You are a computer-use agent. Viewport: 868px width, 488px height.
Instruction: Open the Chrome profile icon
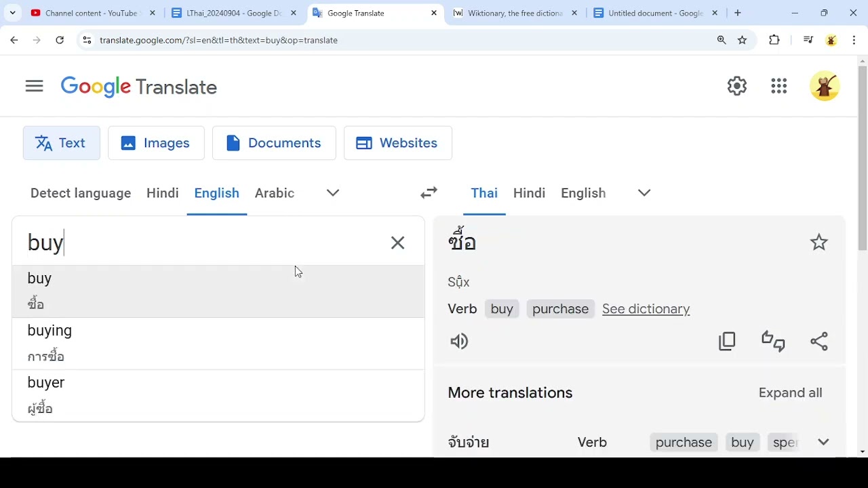(x=831, y=40)
